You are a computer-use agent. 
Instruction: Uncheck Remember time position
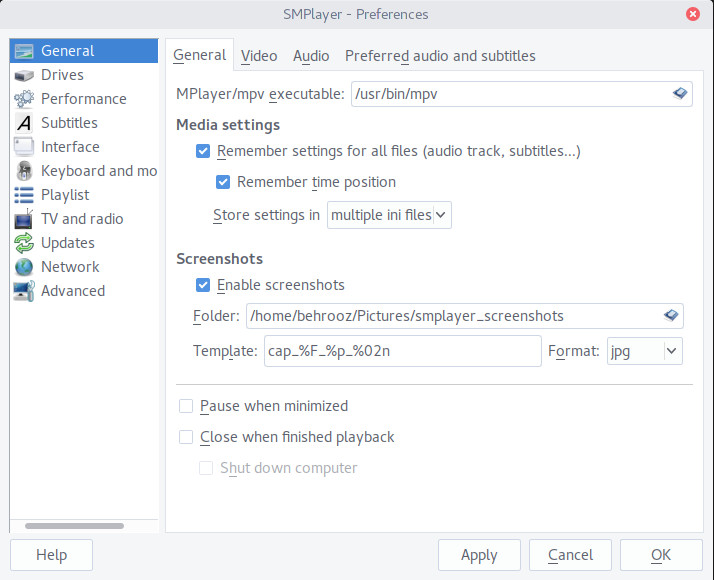pyautogui.click(x=223, y=182)
